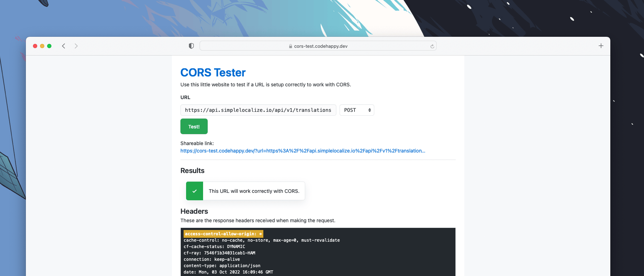This screenshot has width=644, height=276.
Task: Click the URL input field with simplelocalize address
Action: pos(258,110)
